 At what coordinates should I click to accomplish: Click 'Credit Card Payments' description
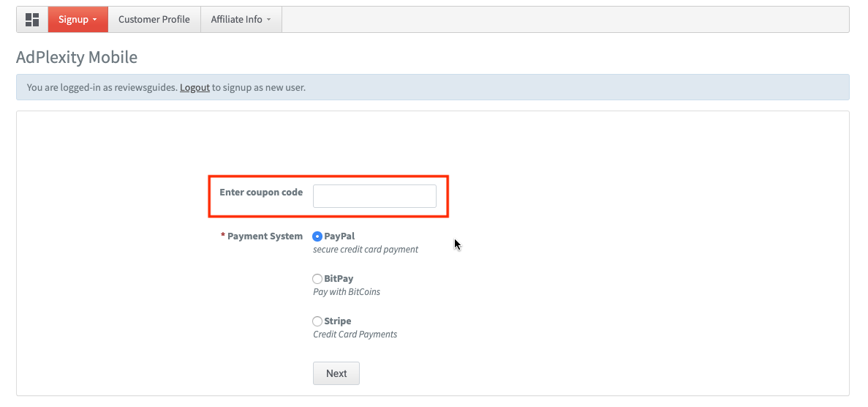click(355, 335)
